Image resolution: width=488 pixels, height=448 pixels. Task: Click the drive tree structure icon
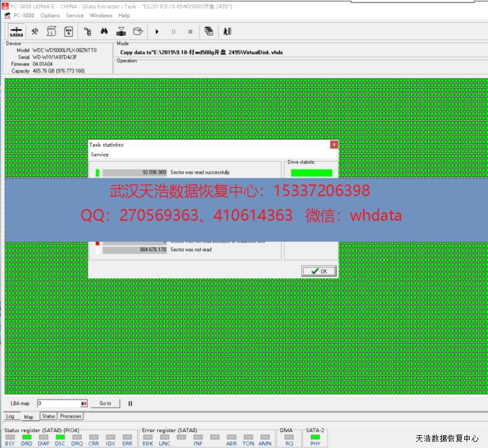87,31
